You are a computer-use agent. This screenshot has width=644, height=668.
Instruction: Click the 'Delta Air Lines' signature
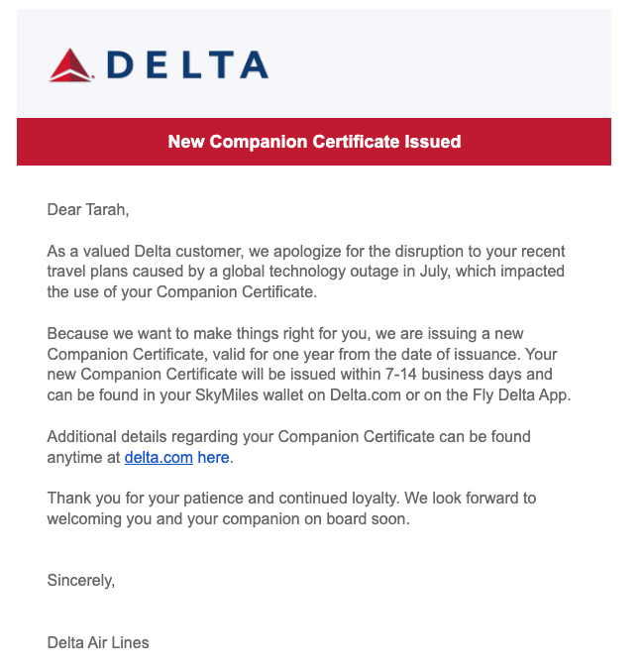click(98, 642)
